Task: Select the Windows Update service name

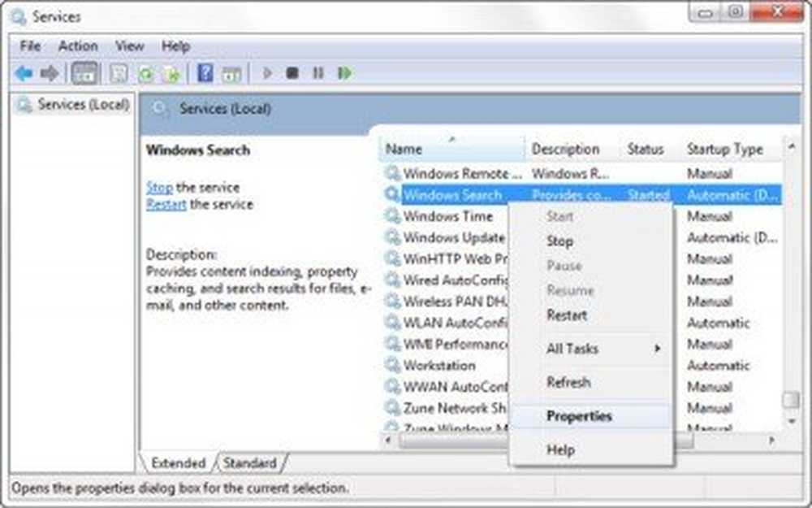Action: coord(454,237)
